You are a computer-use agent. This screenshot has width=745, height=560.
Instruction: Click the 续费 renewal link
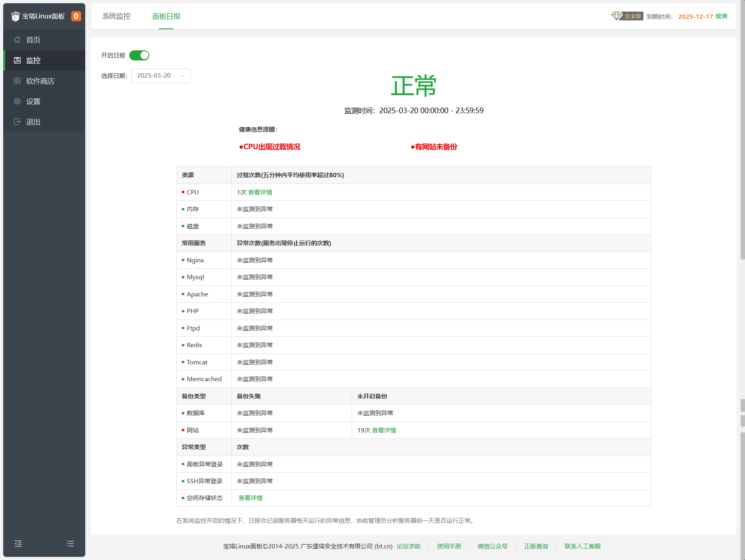tap(721, 16)
